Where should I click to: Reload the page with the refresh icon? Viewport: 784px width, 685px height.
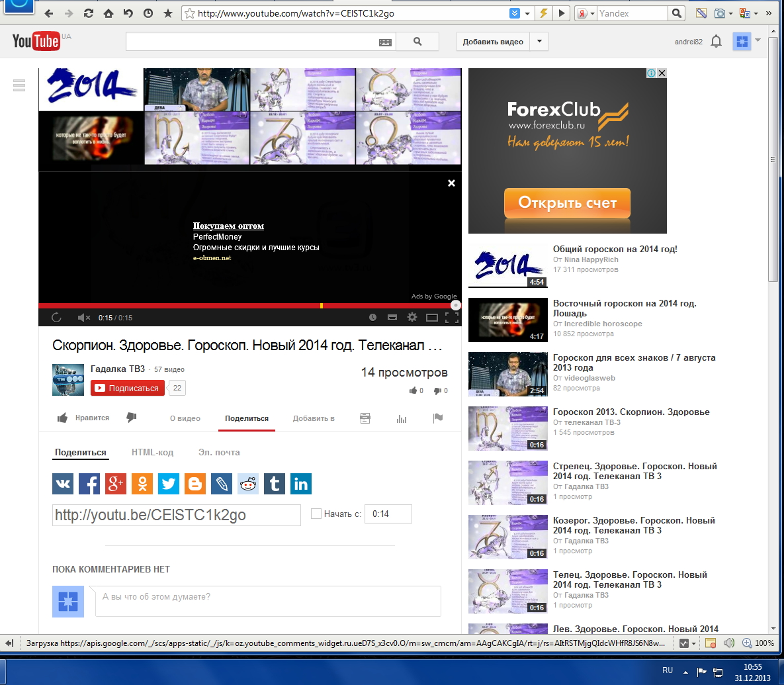click(x=89, y=13)
